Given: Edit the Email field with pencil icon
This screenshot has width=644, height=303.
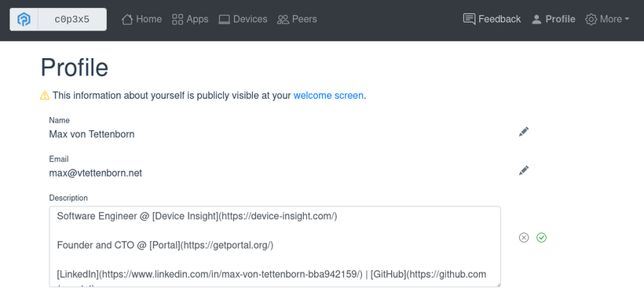Looking at the screenshot, I should [524, 170].
